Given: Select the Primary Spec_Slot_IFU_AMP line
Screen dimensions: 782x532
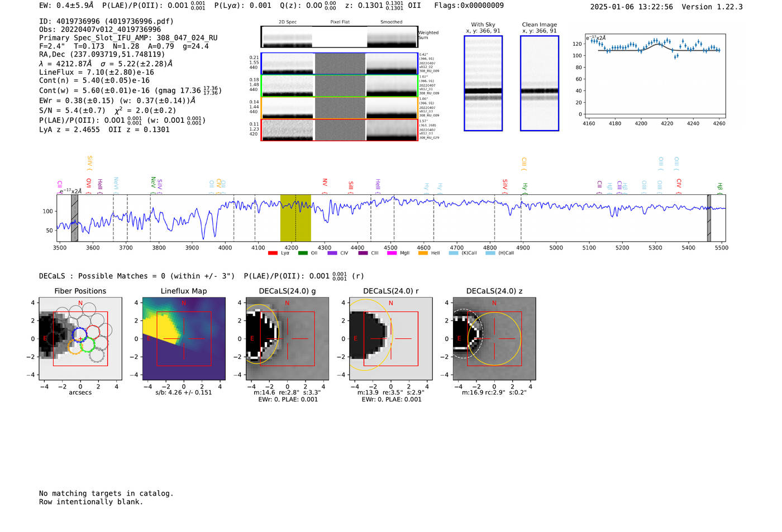Looking at the screenshot, I should tap(128, 38).
